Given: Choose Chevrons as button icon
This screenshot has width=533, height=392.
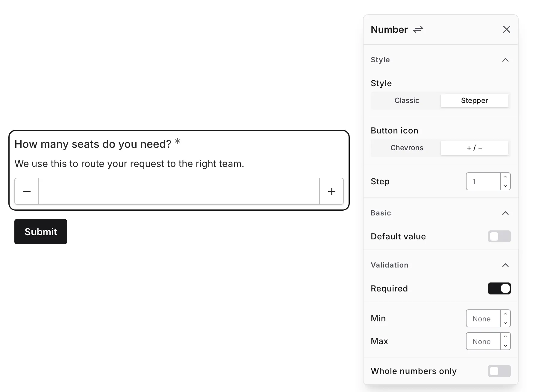Looking at the screenshot, I should [407, 148].
